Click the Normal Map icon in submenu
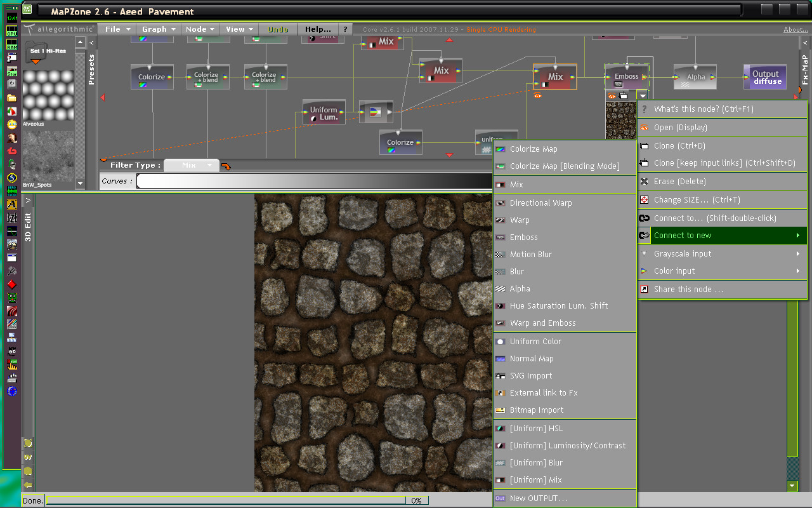The image size is (812, 508). pyautogui.click(x=501, y=359)
